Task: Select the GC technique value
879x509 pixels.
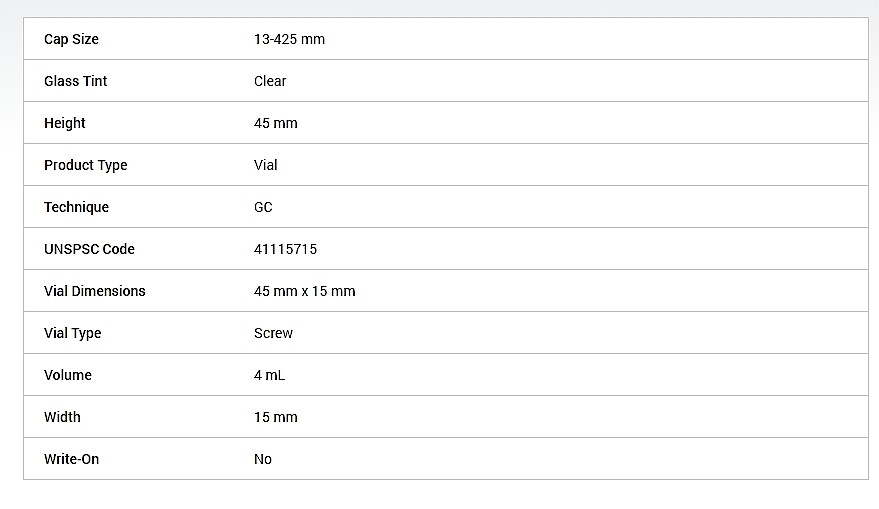Action: (x=263, y=207)
